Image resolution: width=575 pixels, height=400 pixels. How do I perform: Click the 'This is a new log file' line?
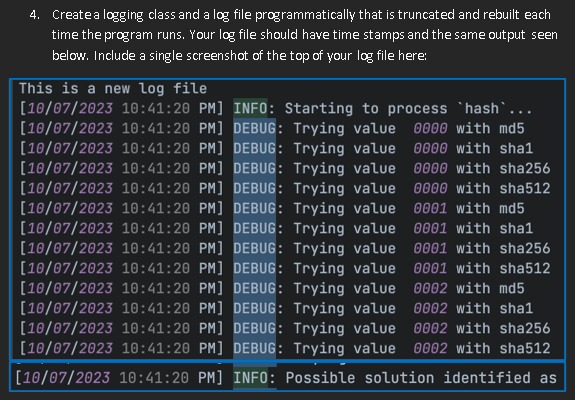pyautogui.click(x=113, y=89)
